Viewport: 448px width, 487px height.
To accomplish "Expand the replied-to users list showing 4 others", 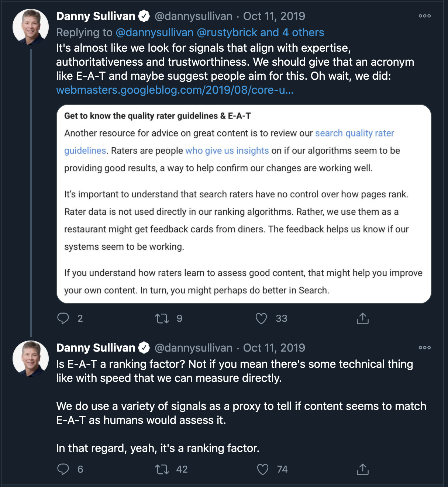I will [293, 32].
